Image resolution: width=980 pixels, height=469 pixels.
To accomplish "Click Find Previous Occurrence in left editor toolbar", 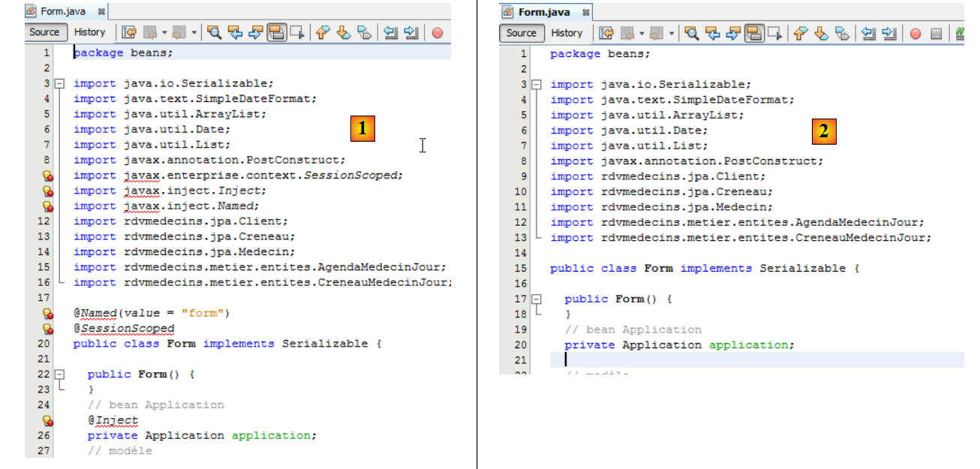I will click(236, 32).
